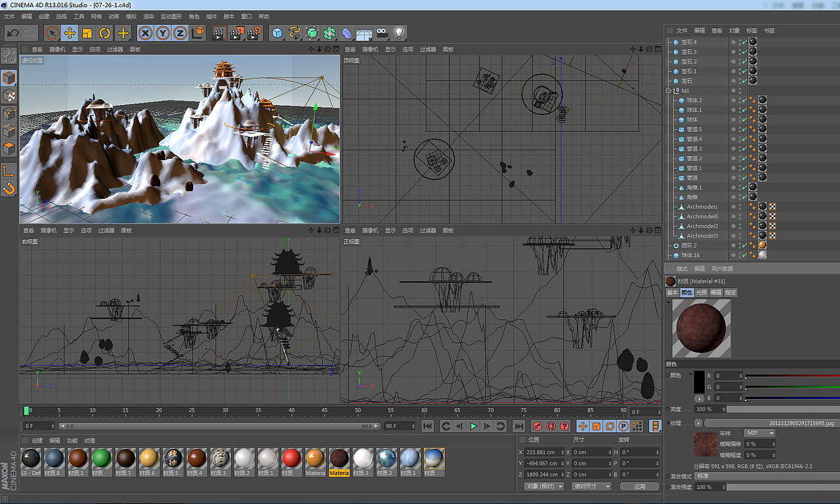Toggle the Z axis lock

pyautogui.click(x=180, y=33)
